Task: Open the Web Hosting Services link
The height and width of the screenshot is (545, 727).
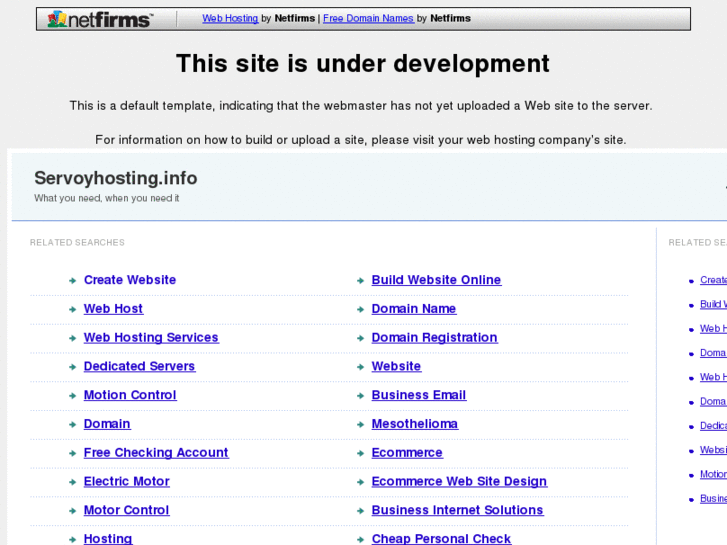Action: point(151,338)
